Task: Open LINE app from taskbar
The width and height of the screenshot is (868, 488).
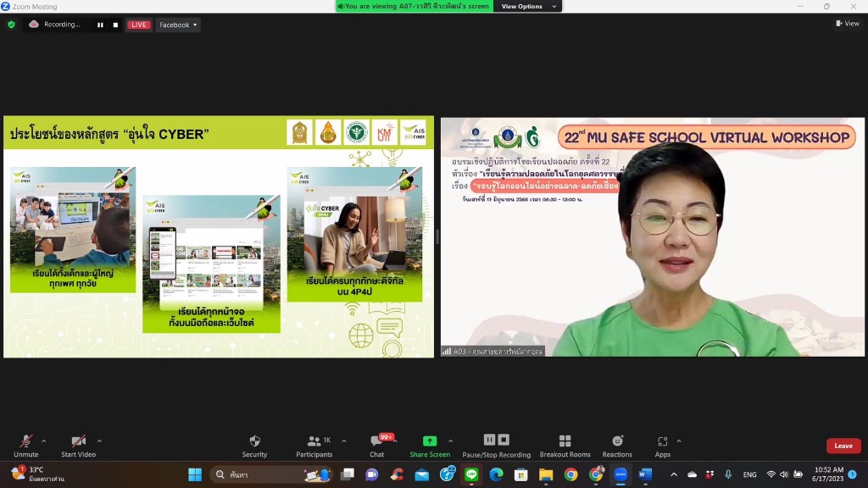Action: point(471,474)
